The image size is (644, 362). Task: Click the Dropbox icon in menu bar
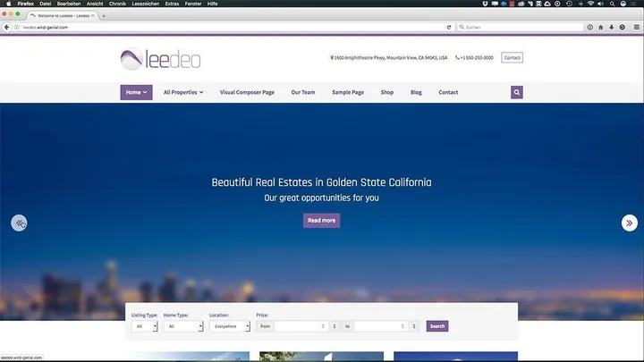pos(485,4)
